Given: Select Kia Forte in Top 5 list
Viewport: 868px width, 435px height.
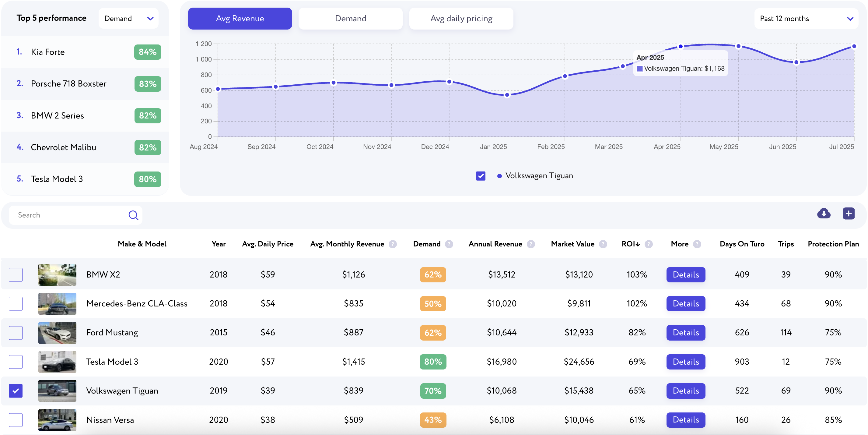Looking at the screenshot, I should pos(85,52).
